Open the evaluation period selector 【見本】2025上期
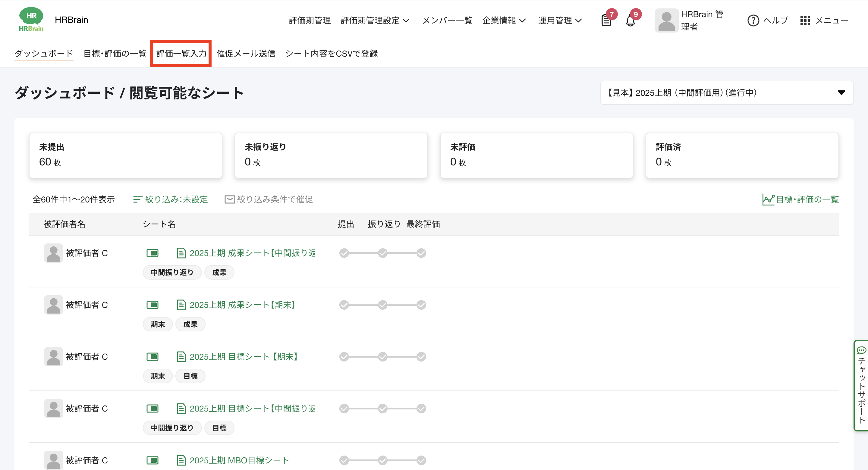The width and height of the screenshot is (868, 470). pos(726,93)
